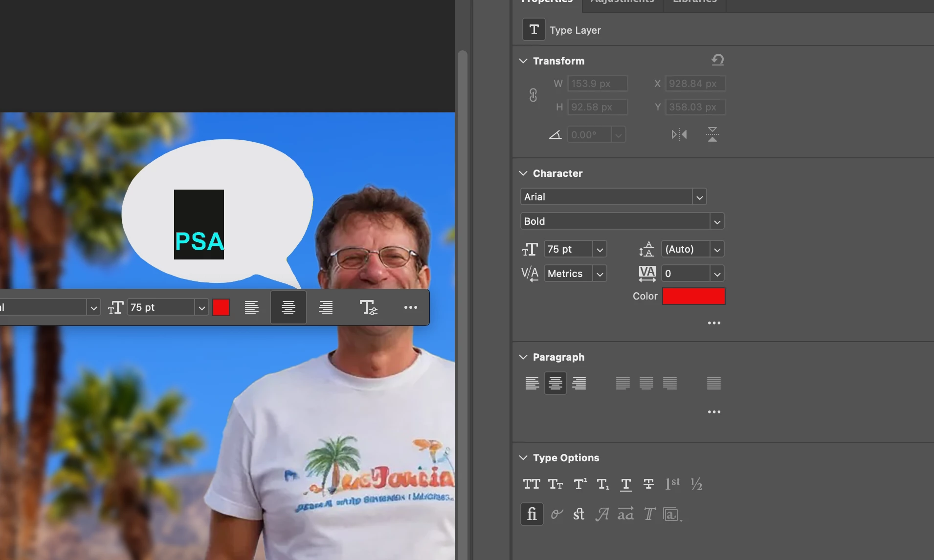Open the Auto leading dropdown

pos(717,249)
